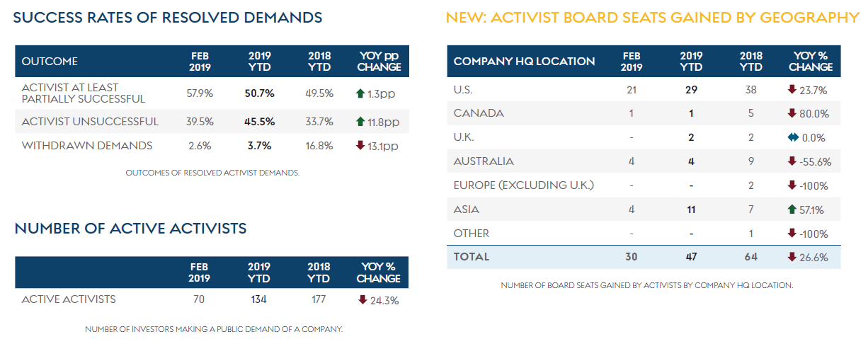The width and height of the screenshot is (868, 339).
Task: Click the red down arrow in Active Activists row
Action: [x=362, y=299]
